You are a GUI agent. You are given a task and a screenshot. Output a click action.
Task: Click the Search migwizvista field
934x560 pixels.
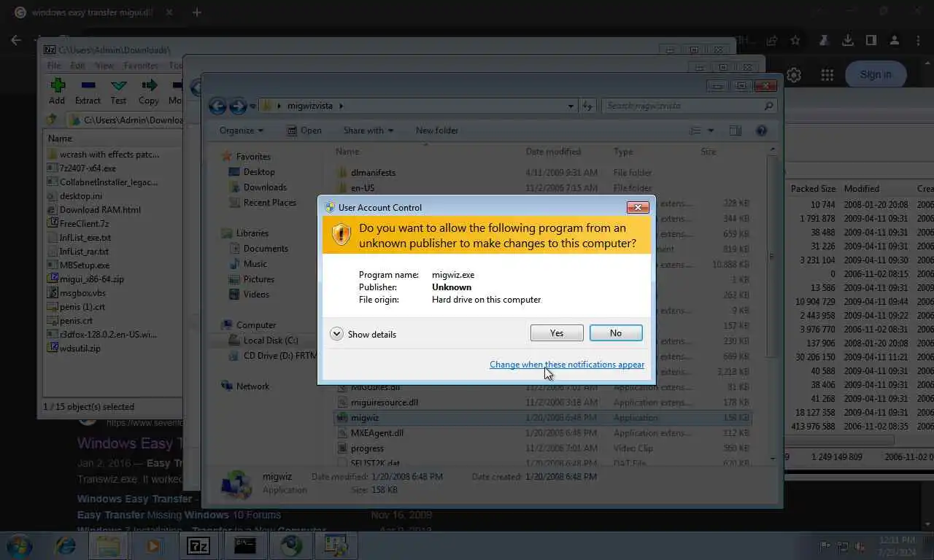point(690,106)
